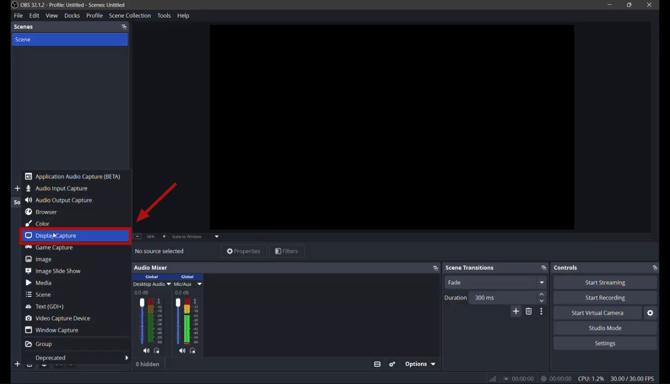This screenshot has width=670, height=384.
Task: Zoom out the preview with minus icon
Action: 138,236
